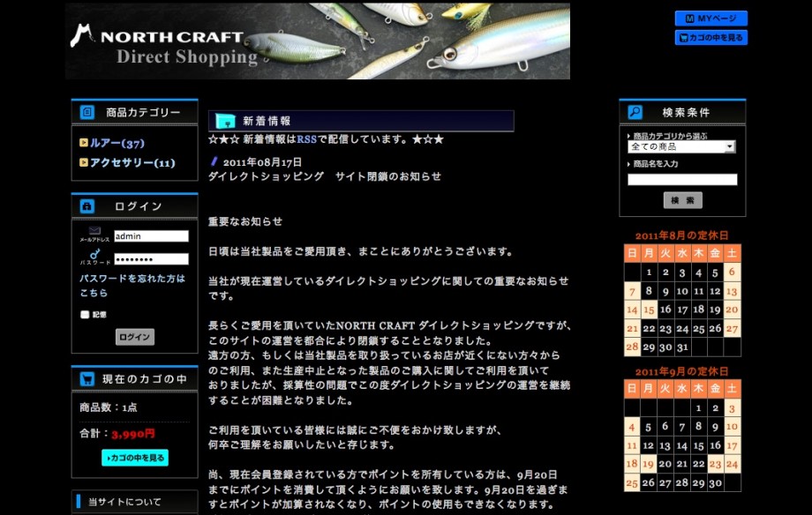Open the アクセサリー(11) category link

[132, 163]
